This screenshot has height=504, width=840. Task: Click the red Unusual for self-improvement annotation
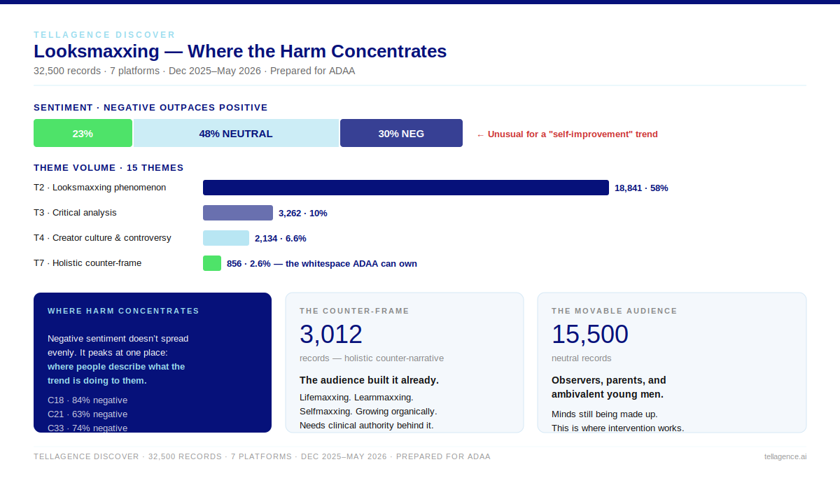[567, 134]
